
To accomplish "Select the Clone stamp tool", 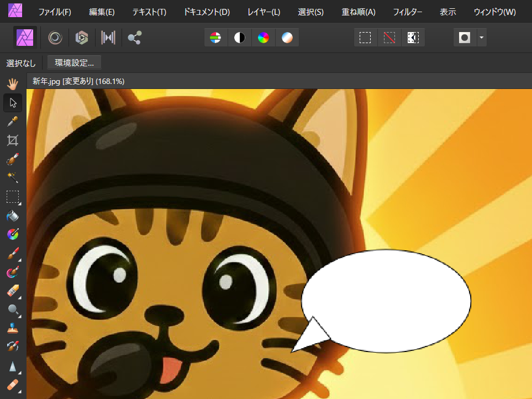I will [13, 328].
